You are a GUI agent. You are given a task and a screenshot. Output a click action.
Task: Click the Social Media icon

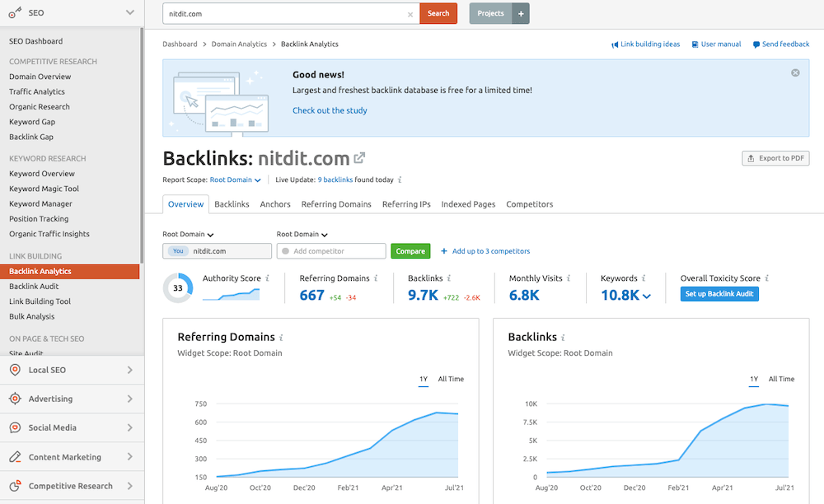15,428
